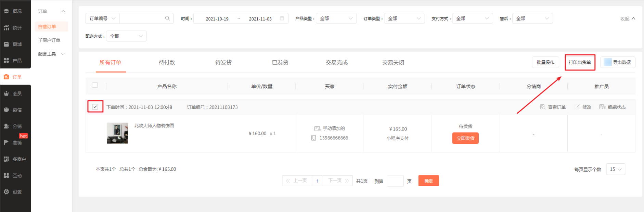Open the calendar icon in date range
The height and width of the screenshot is (212, 644).
tap(282, 18)
